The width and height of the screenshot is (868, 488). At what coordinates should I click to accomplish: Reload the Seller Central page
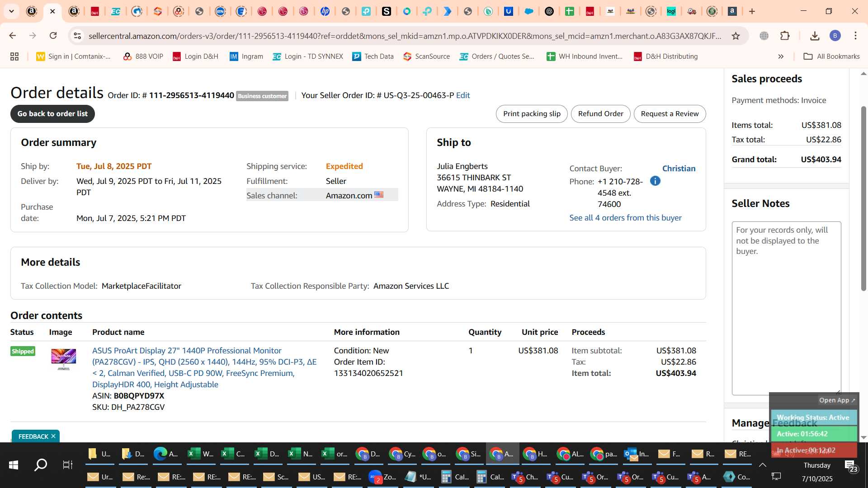click(x=53, y=36)
